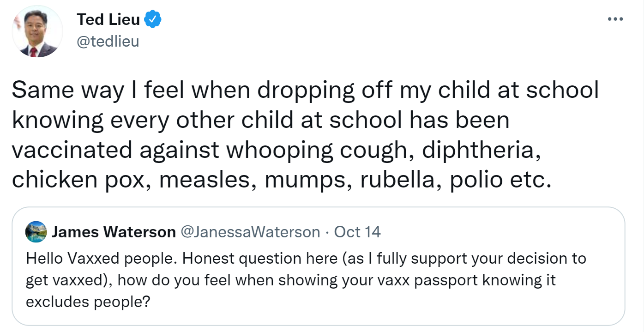Click "Honest question here" in the quoted tweet
The image size is (644, 332).
tap(260, 258)
